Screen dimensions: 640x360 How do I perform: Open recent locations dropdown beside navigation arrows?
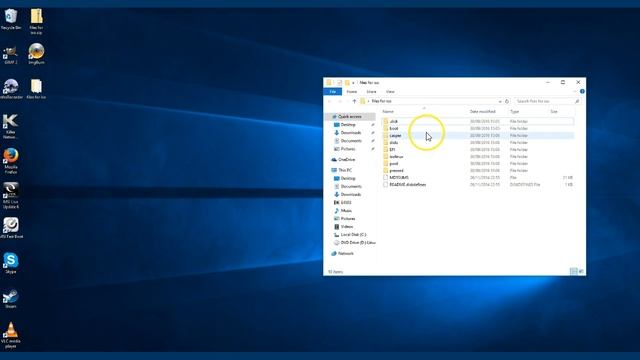(347, 101)
